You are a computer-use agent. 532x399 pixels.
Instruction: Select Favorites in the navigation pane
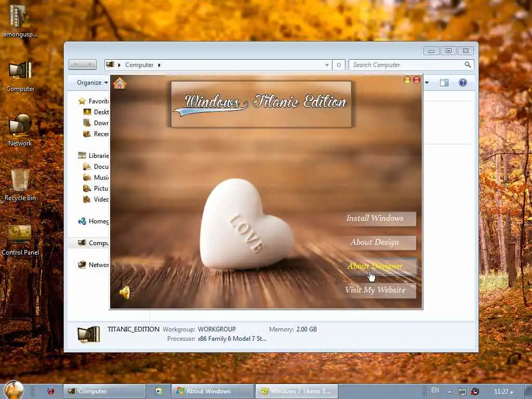pos(94,101)
